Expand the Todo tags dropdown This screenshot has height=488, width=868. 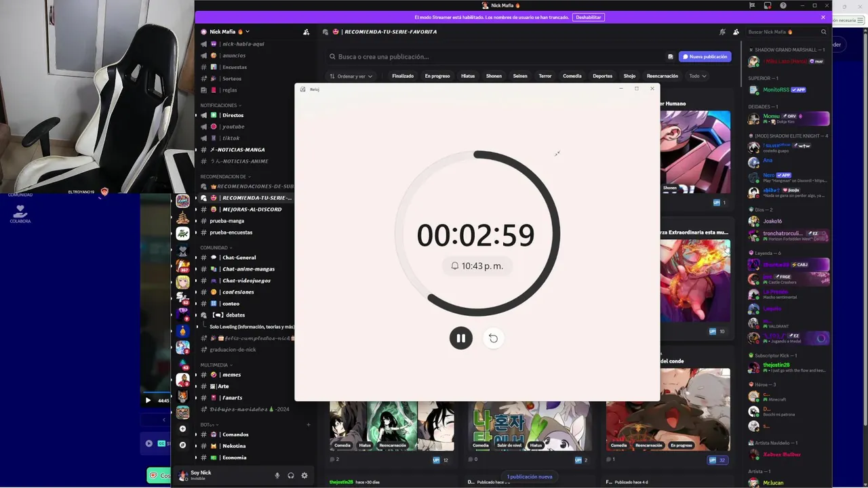point(698,76)
